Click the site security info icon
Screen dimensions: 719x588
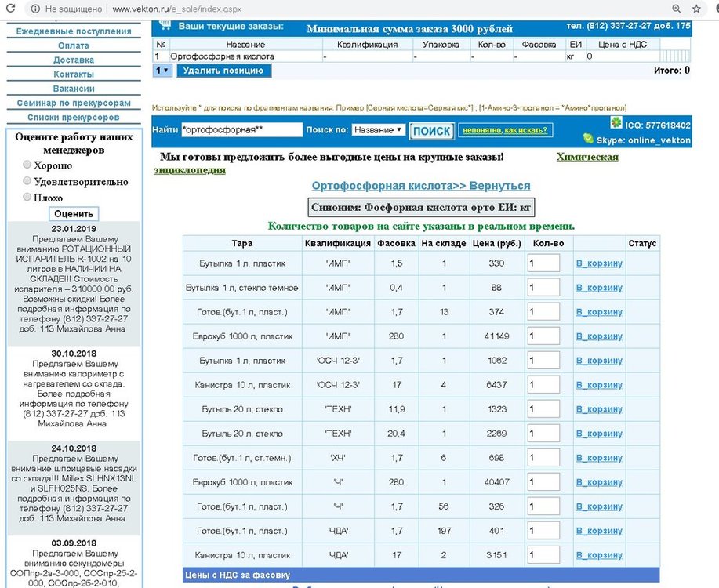pos(34,9)
